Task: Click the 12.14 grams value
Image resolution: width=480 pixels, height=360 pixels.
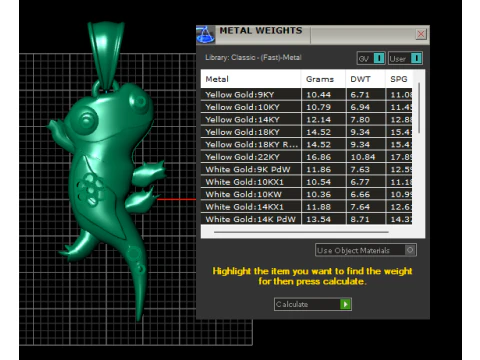Action: (x=318, y=120)
